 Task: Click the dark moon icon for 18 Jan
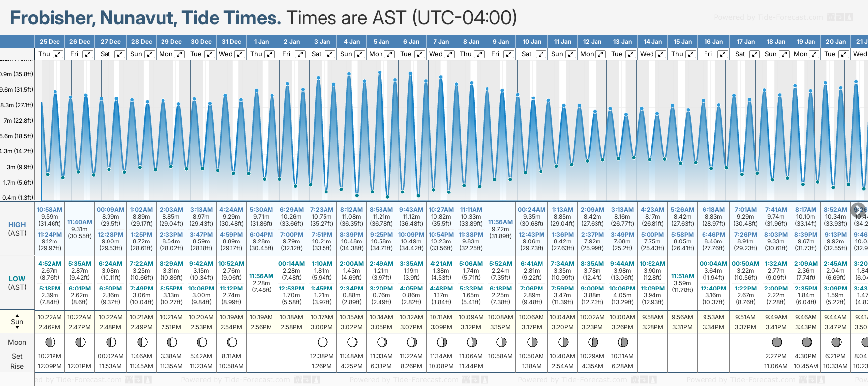click(776, 342)
